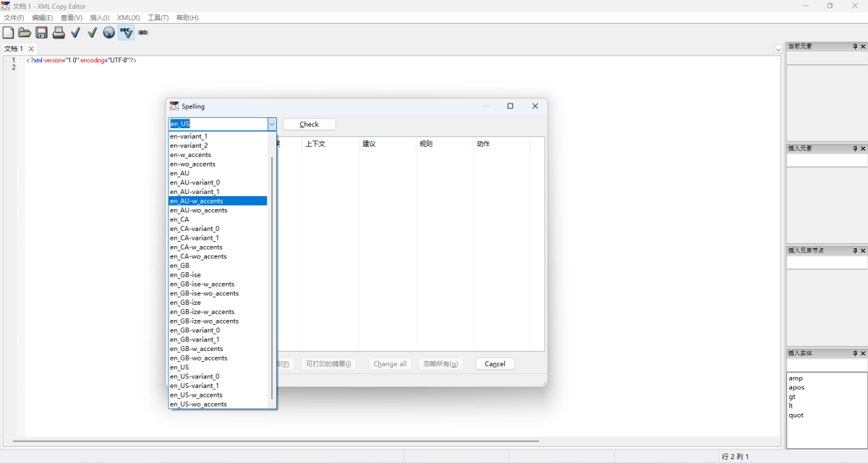Click the Save floppy disk icon
868x464 pixels.
pos(41,33)
